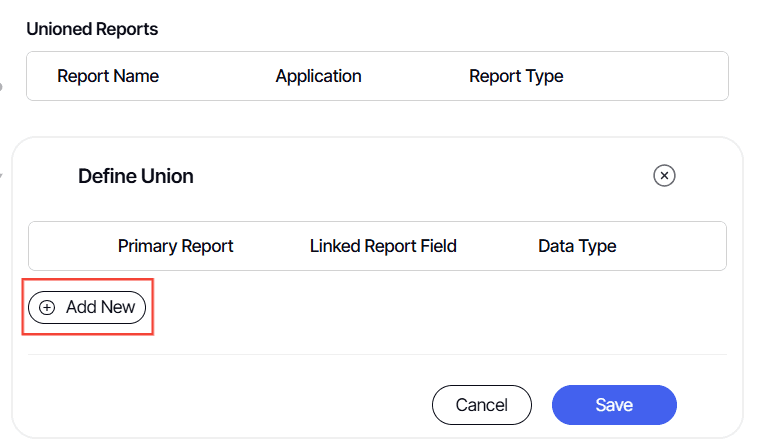
Task: Click the divider line above Cancel
Action: tap(377, 354)
